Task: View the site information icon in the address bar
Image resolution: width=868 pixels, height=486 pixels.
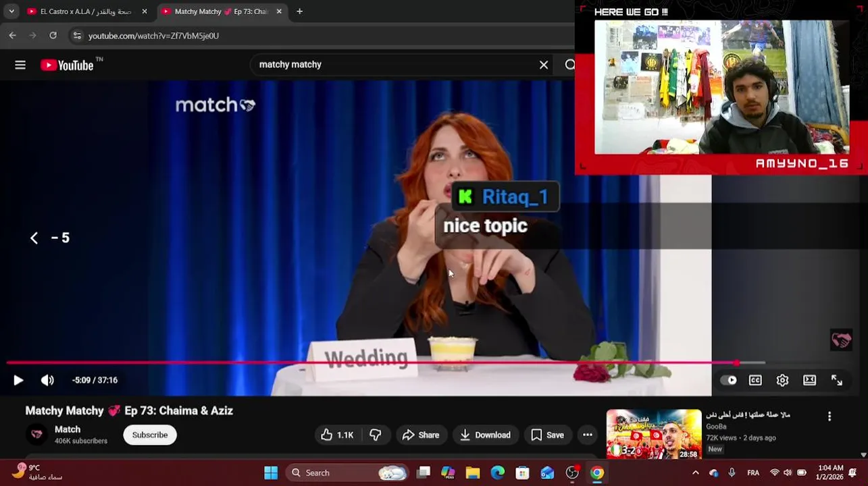Action: coord(77,36)
